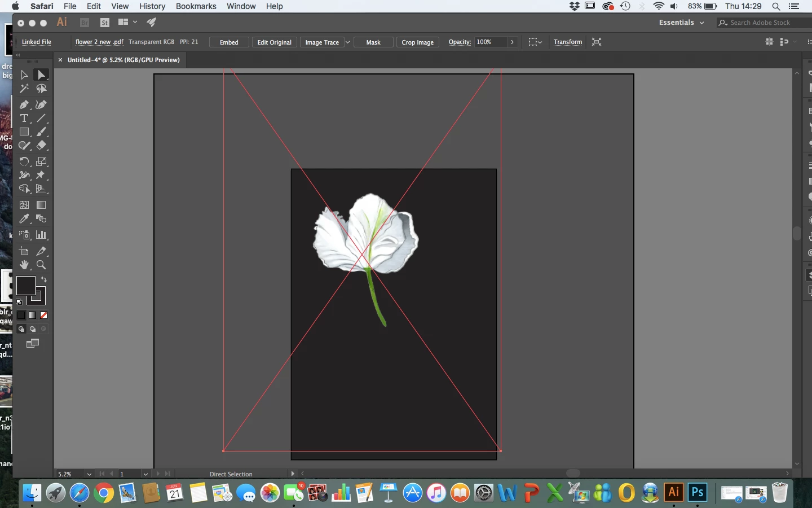Viewport: 812px width, 508px height.
Task: Choose the Zoom tool magnifier
Action: click(41, 265)
